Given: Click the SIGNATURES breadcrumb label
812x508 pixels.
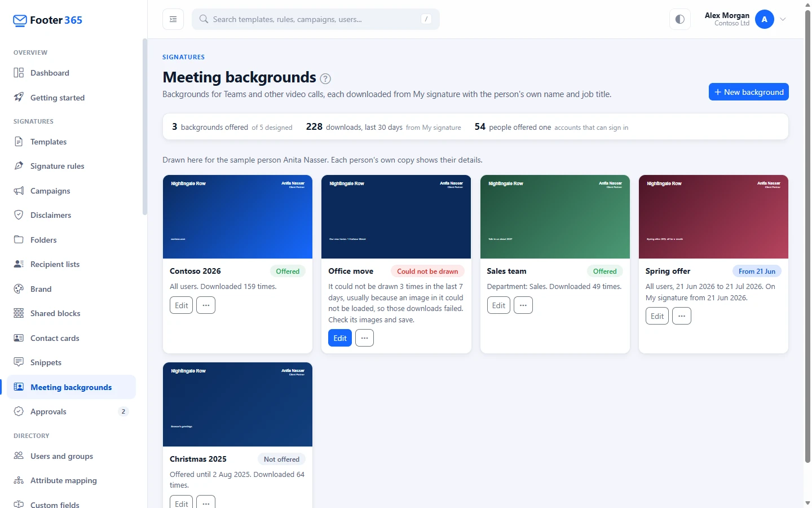Looking at the screenshot, I should click(x=184, y=57).
